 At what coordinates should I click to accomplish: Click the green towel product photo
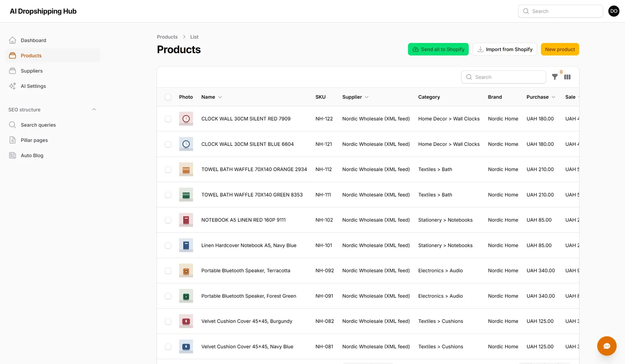(x=186, y=195)
